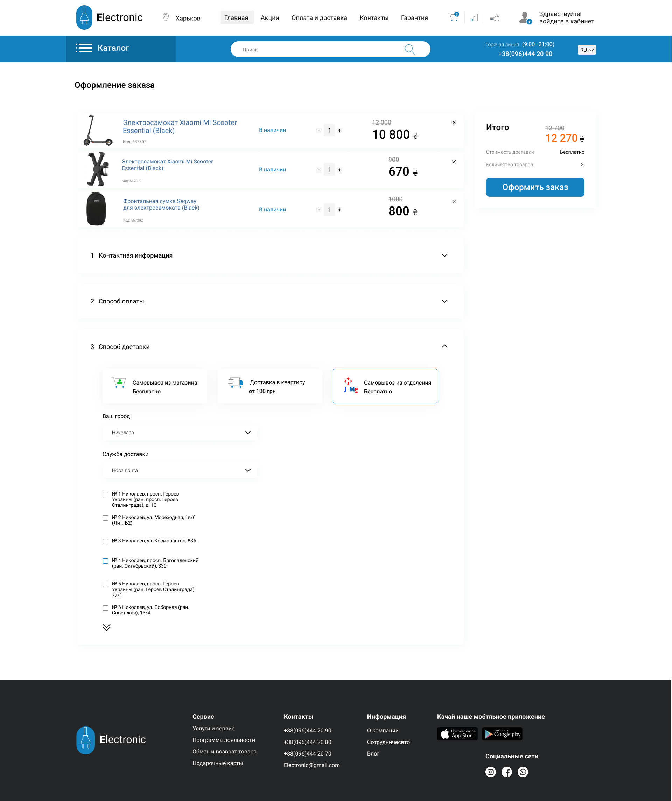Viewport: 672px width, 801px height.
Task: Click the black Segway bag thumbnail
Action: 96,209
